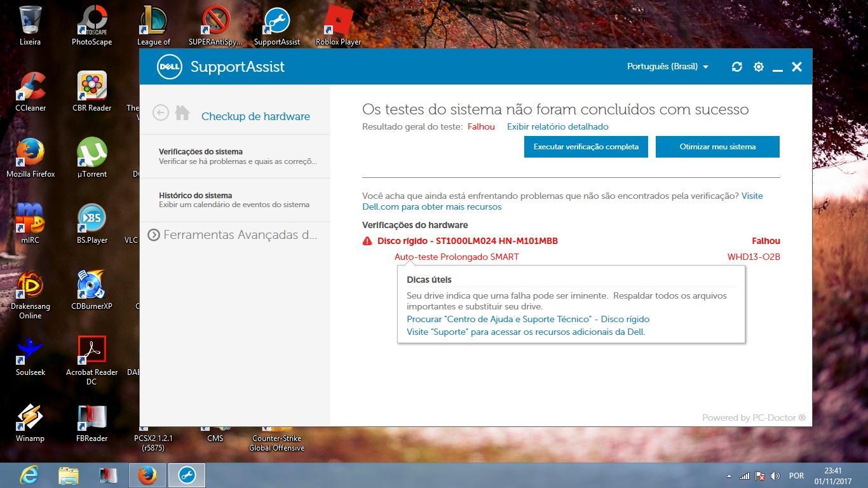
Task: Open BS.Player desktop icon
Action: 92,224
